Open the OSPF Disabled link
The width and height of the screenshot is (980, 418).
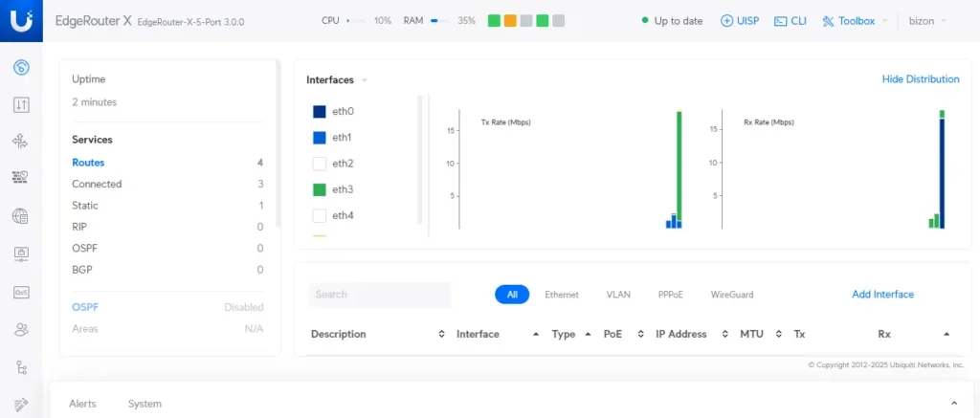tap(85, 307)
